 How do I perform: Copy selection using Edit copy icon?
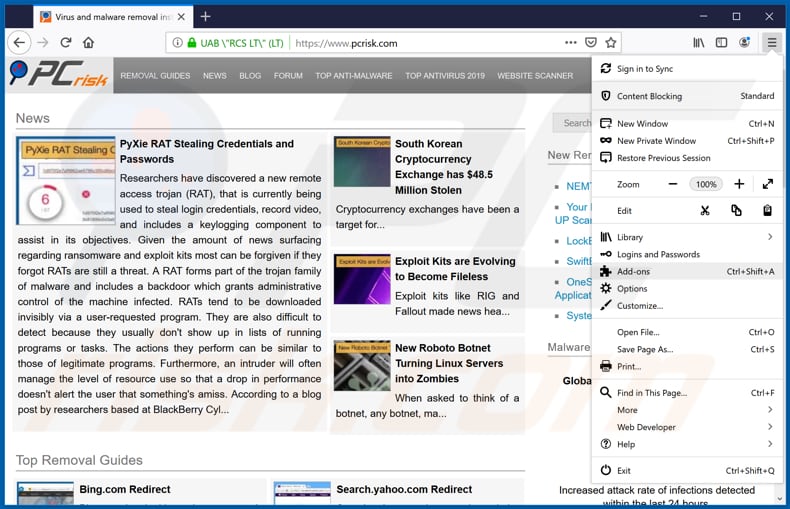(736, 211)
